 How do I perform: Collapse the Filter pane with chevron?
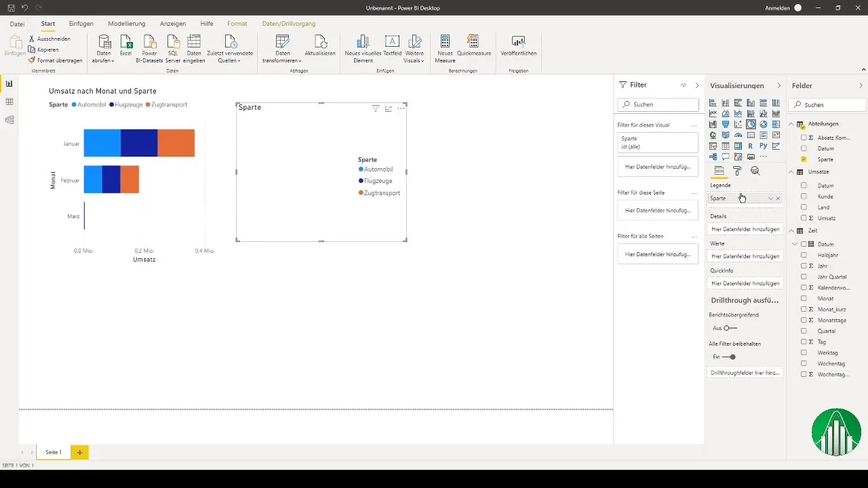pos(697,85)
